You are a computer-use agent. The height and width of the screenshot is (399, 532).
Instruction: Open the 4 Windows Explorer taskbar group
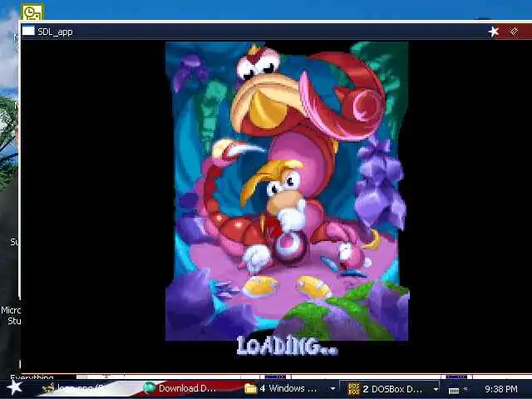pyautogui.click(x=290, y=388)
